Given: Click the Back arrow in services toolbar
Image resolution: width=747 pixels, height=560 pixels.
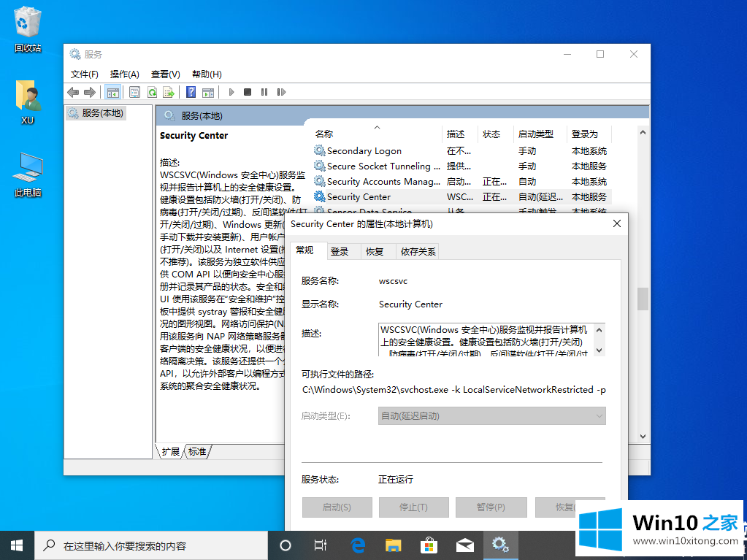Looking at the screenshot, I should click(x=73, y=92).
